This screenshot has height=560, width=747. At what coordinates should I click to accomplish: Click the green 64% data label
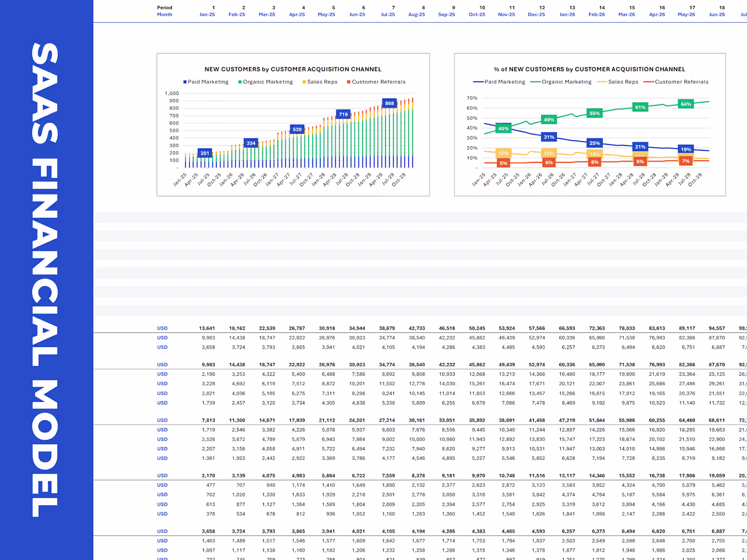(x=686, y=105)
